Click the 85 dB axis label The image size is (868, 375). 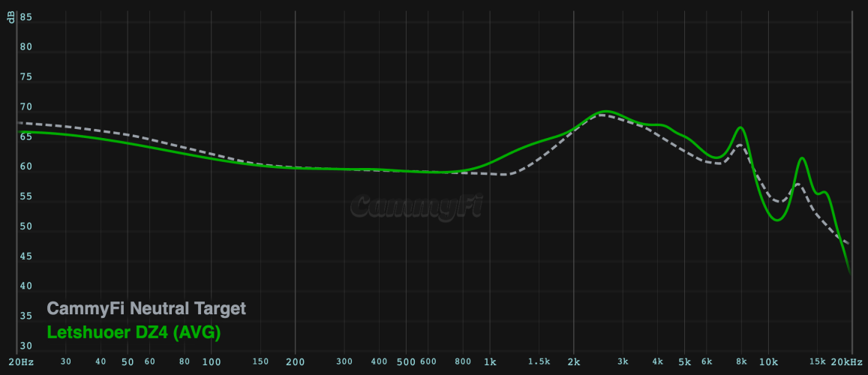point(26,17)
